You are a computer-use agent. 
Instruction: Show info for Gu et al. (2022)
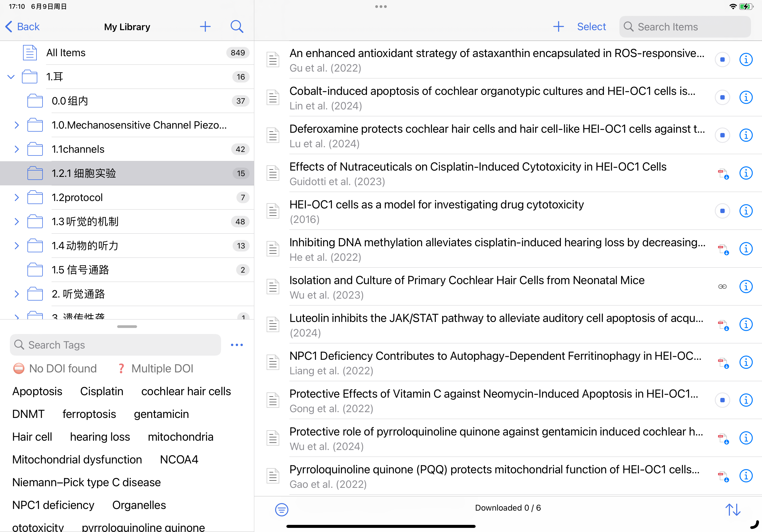[x=746, y=60]
